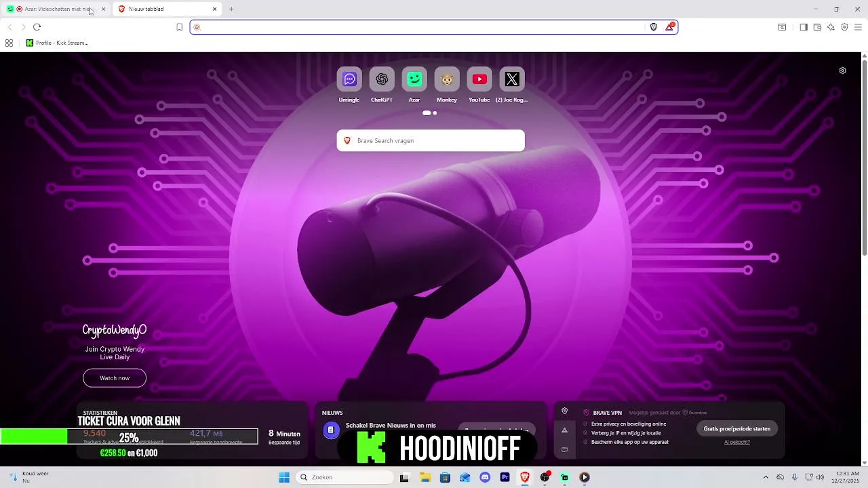Screen dimensions: 868x488
Task: Click the Brave browser taskbar icon
Action: (525, 477)
